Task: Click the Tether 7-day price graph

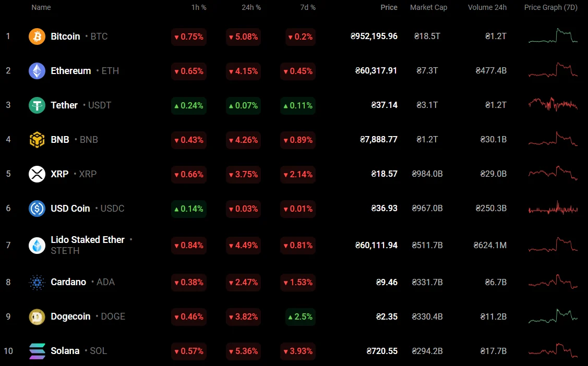Action: click(553, 104)
